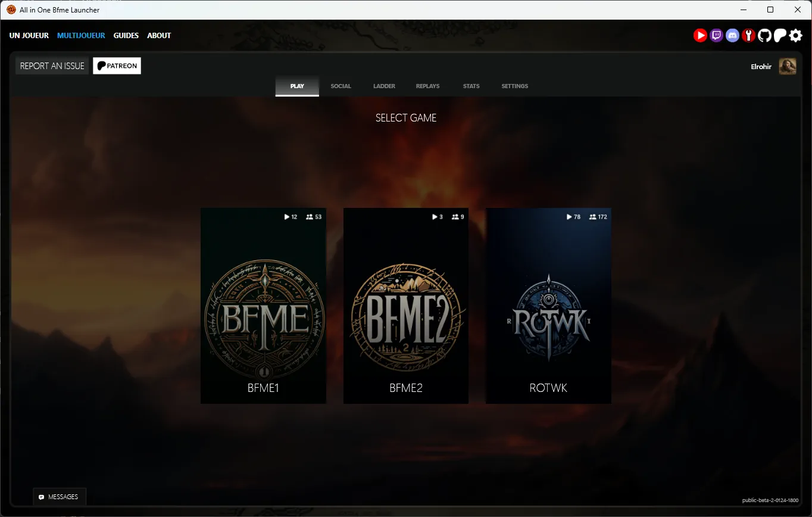The width and height of the screenshot is (812, 517).
Task: Click the ROTWK online players icon
Action: 593,217
